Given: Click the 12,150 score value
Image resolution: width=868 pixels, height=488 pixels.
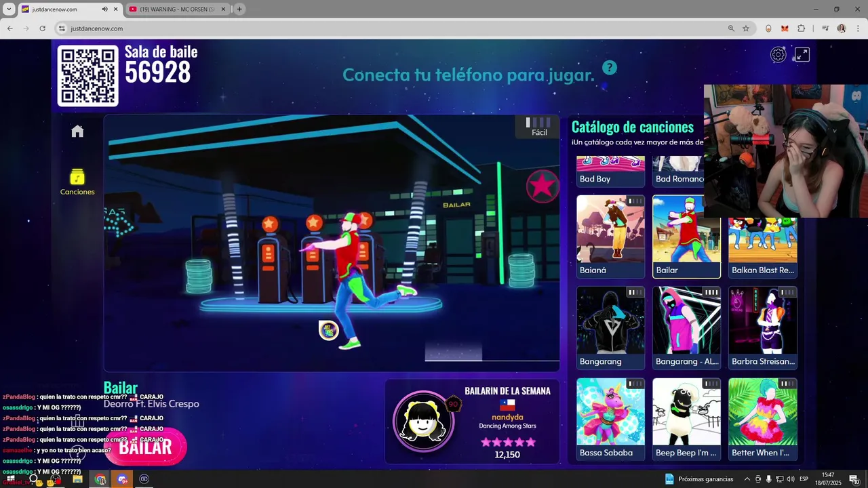Looking at the screenshot, I should [507, 455].
